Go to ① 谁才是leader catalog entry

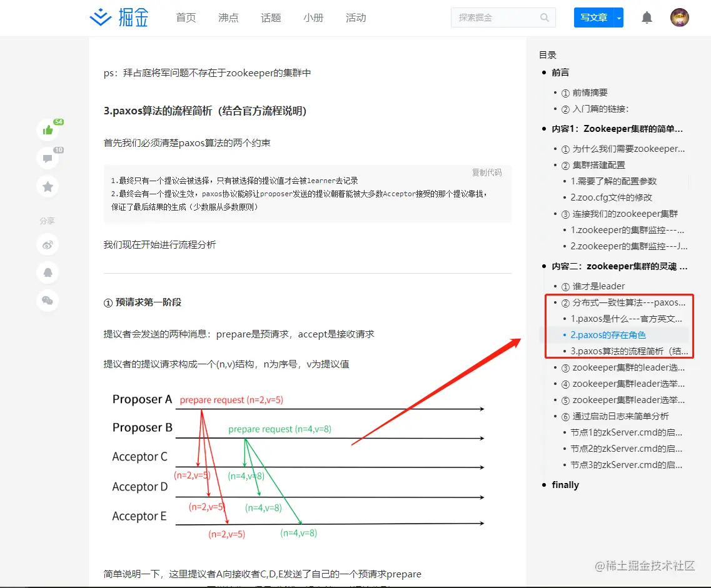593,286
